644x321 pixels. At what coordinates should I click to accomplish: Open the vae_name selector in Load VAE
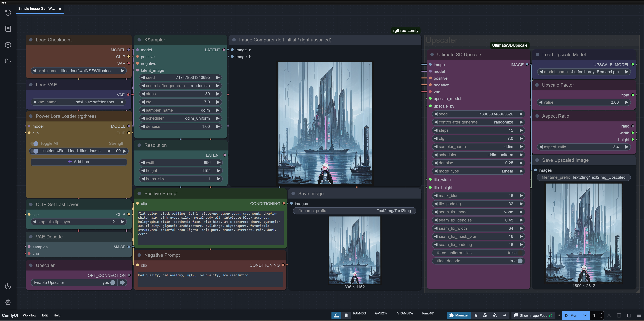click(79, 102)
